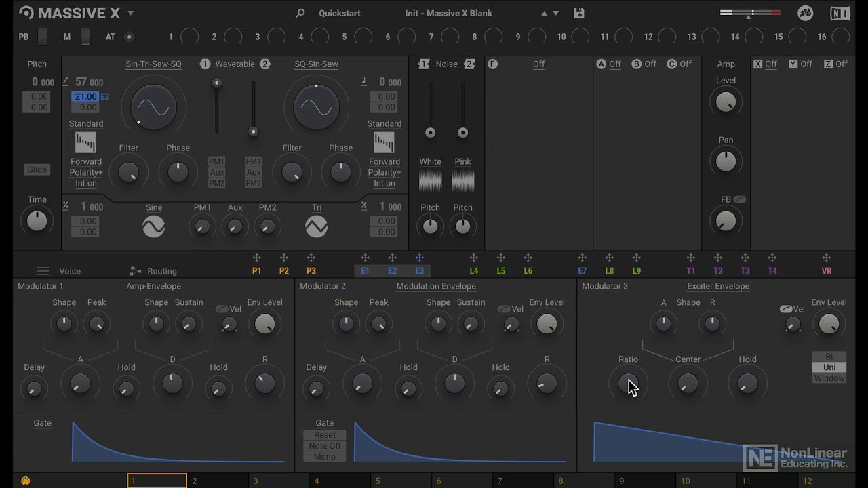Click the White noise waveform thumbnail

431,180
